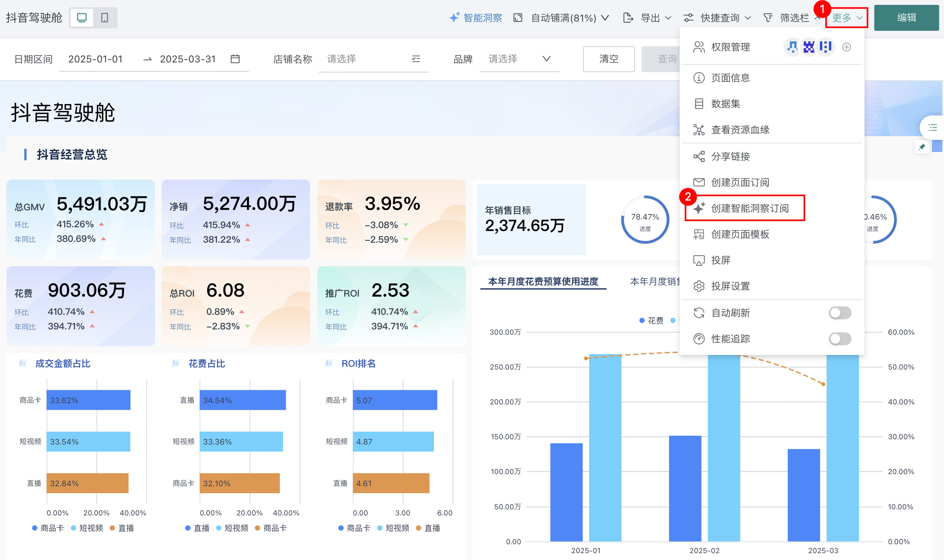The image size is (944, 560).
Task: Click the add permission user plus icon
Action: pos(847,47)
